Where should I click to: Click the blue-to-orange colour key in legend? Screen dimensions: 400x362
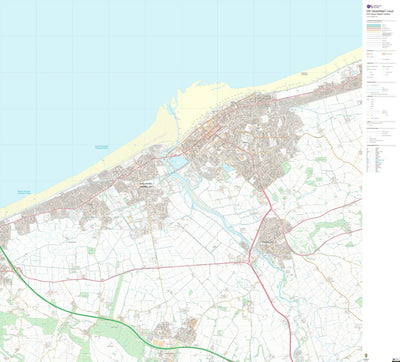tap(373, 29)
